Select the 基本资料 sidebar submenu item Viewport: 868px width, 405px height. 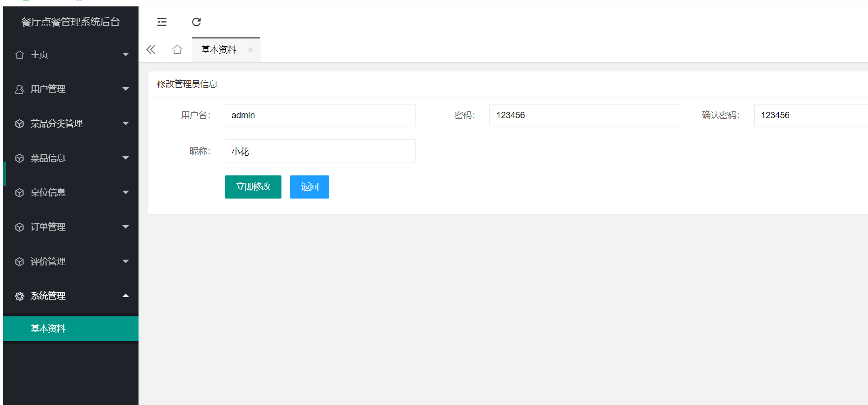[48, 329]
